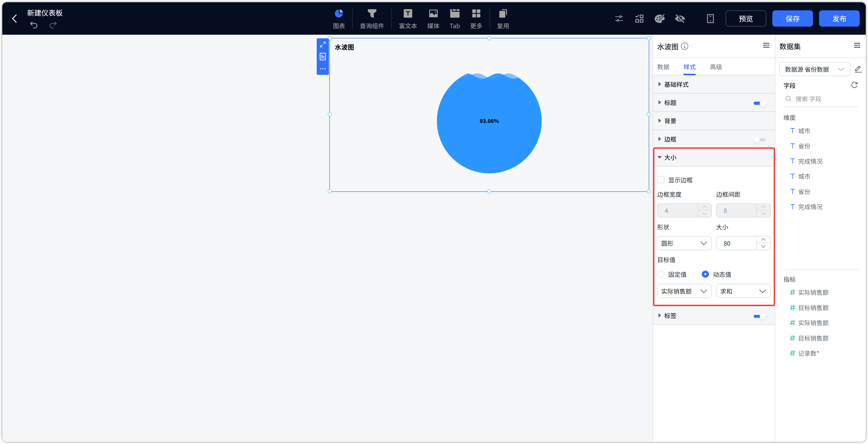Select the 记录数* metric field
Viewport: 868px width, 444px height.
(808, 353)
